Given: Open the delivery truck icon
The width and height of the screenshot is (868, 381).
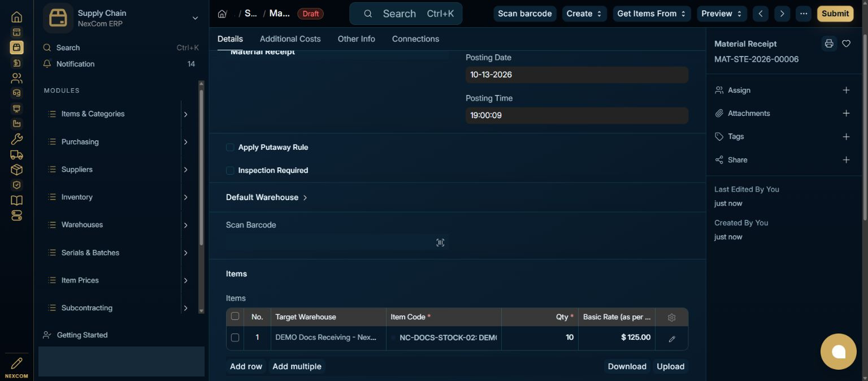Looking at the screenshot, I should (16, 154).
